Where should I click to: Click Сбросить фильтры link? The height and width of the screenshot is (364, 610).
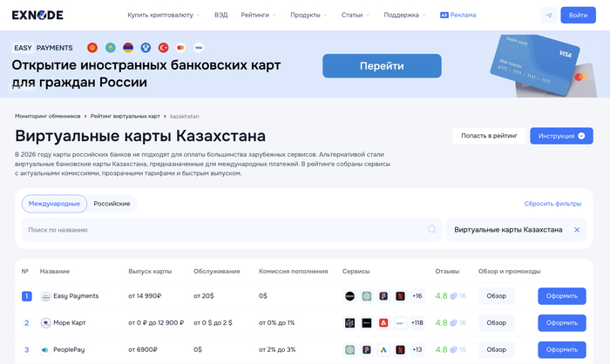[x=552, y=204]
